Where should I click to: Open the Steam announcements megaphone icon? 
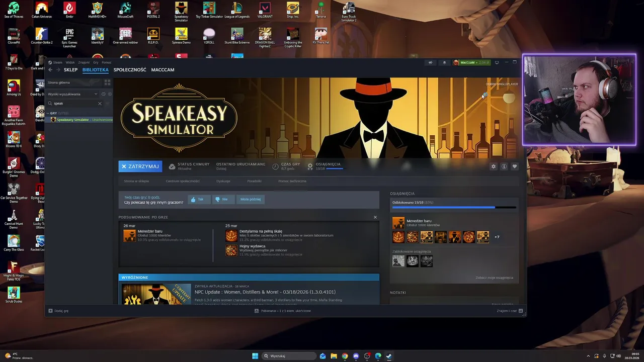pos(430,62)
